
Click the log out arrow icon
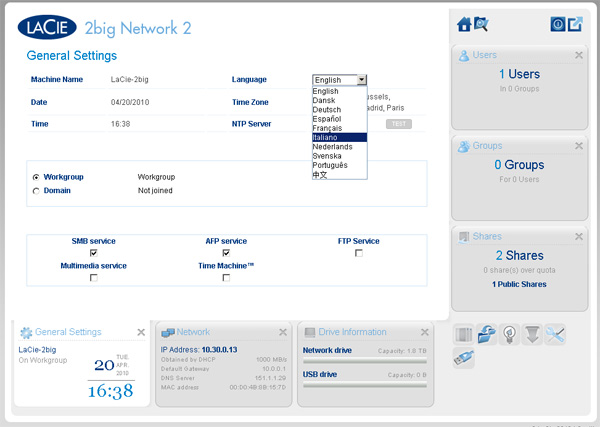(x=575, y=24)
